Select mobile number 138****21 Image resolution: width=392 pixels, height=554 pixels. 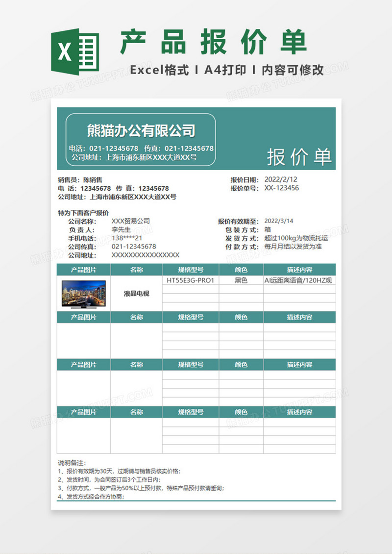tap(127, 238)
